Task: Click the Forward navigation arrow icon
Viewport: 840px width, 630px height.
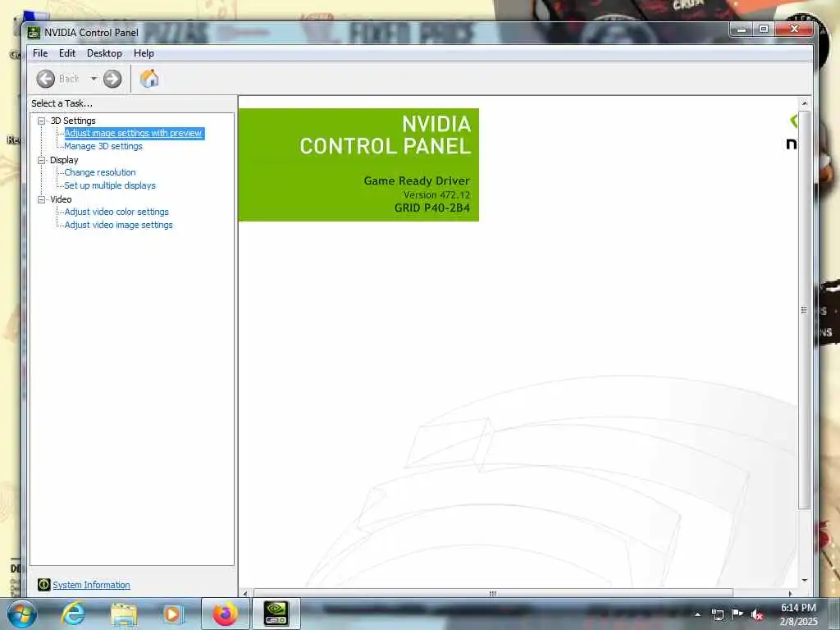Action: coord(112,79)
